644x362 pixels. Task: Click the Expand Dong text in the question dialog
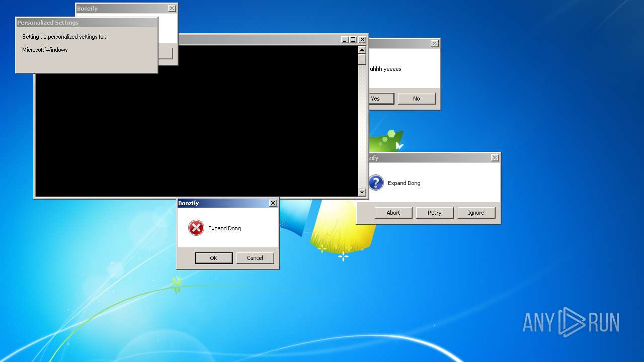pos(404,183)
